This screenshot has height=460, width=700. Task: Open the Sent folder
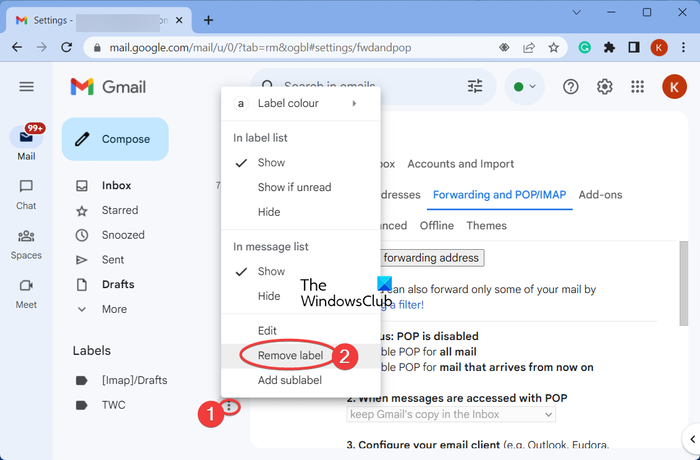(112, 259)
